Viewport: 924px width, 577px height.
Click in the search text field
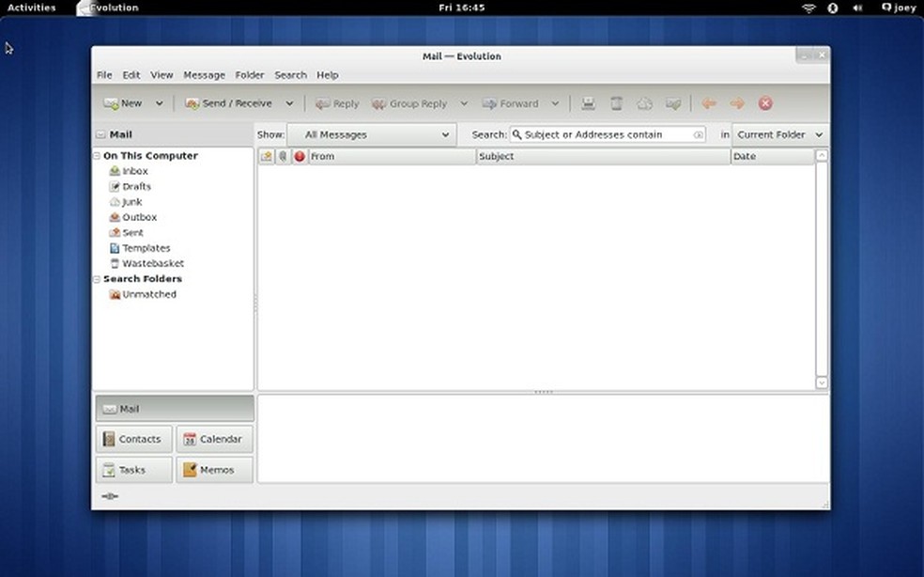click(607, 134)
